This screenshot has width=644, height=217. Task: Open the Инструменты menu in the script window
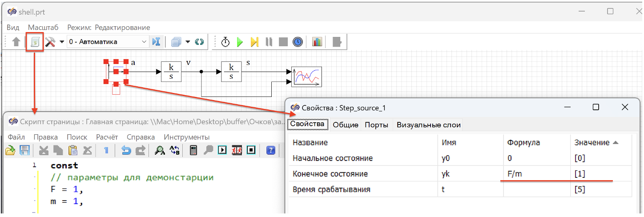click(187, 137)
